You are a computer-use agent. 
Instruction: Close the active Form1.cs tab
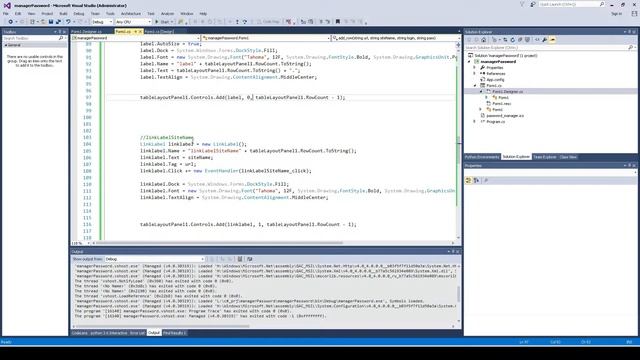tap(140, 31)
